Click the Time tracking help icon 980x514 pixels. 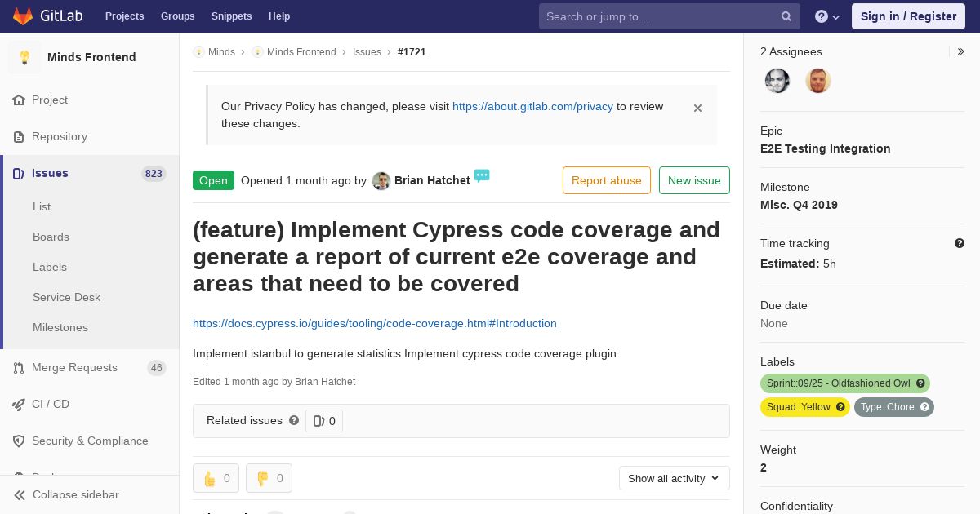tap(960, 243)
